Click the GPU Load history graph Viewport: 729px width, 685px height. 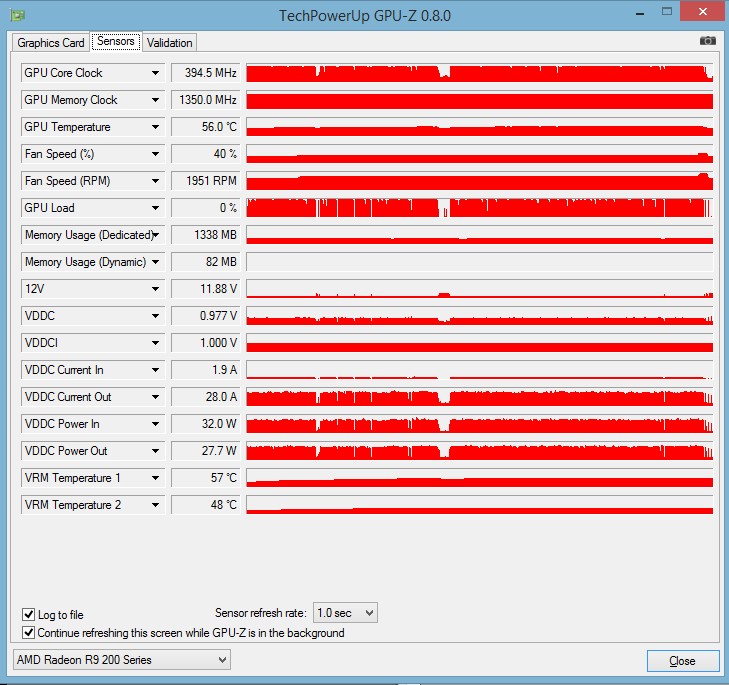click(x=479, y=208)
